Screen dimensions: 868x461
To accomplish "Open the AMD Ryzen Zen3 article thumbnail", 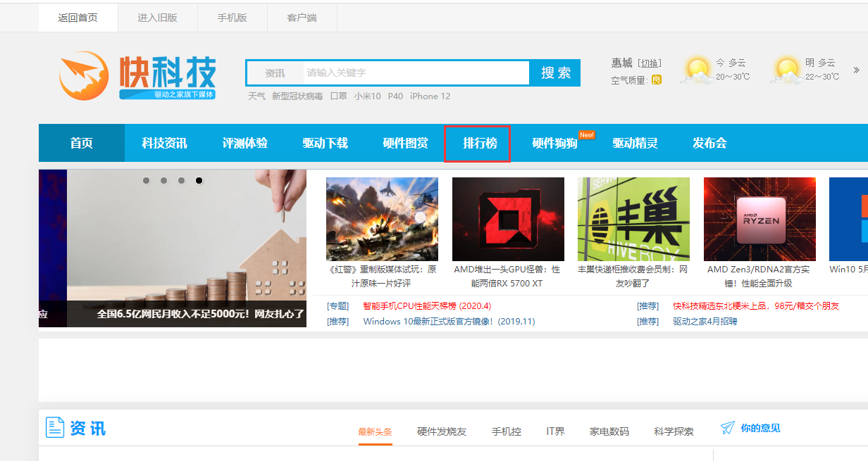I will (x=759, y=219).
